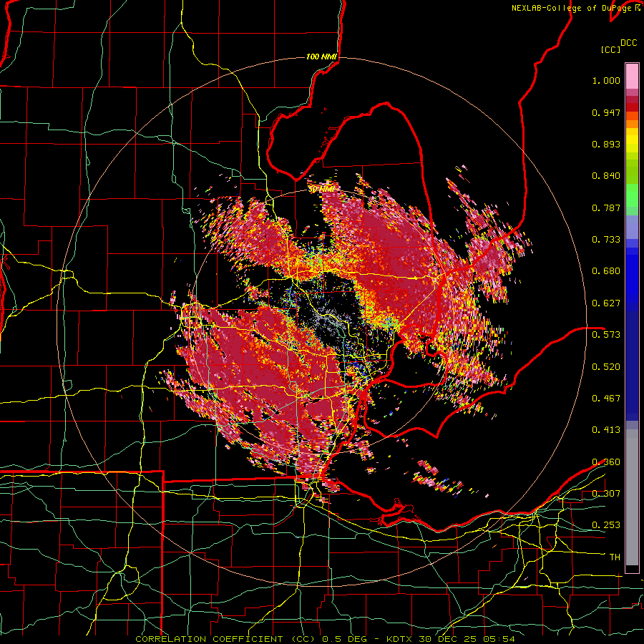Click the 0.840 scale value

(606, 176)
